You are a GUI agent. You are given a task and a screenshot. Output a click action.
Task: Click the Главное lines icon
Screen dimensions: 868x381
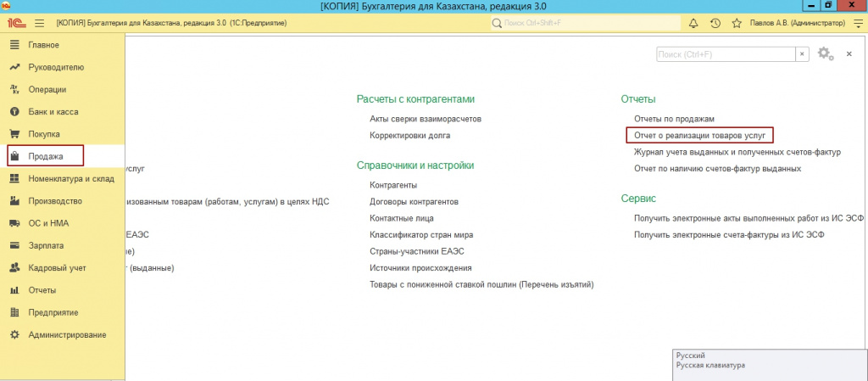tap(15, 45)
